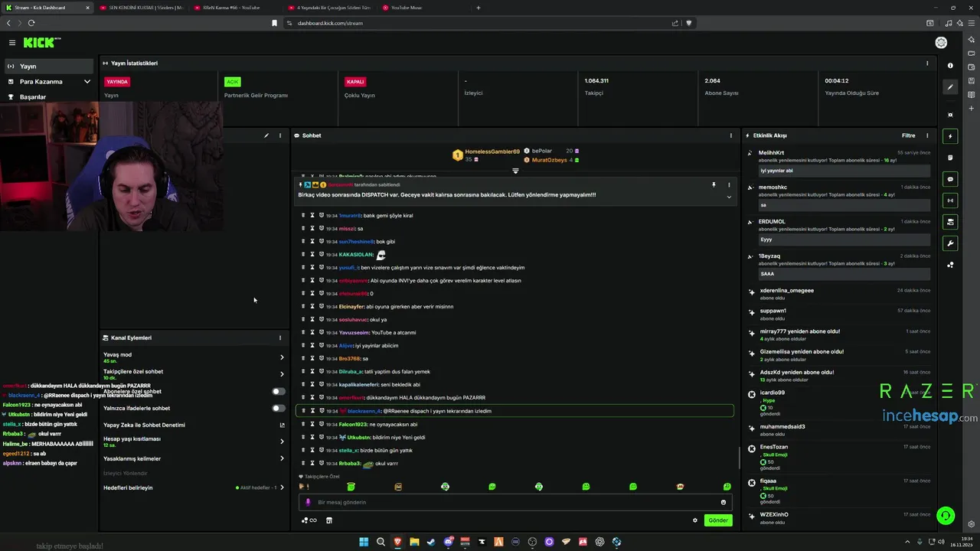This screenshot has width=980, height=551.
Task: Unpin the pinned chat message
Action: pyautogui.click(x=714, y=184)
